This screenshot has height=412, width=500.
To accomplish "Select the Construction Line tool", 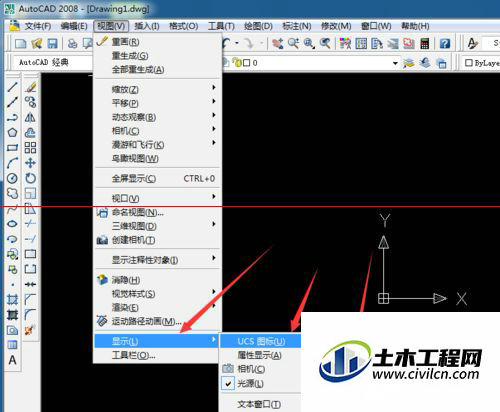I will (x=12, y=102).
